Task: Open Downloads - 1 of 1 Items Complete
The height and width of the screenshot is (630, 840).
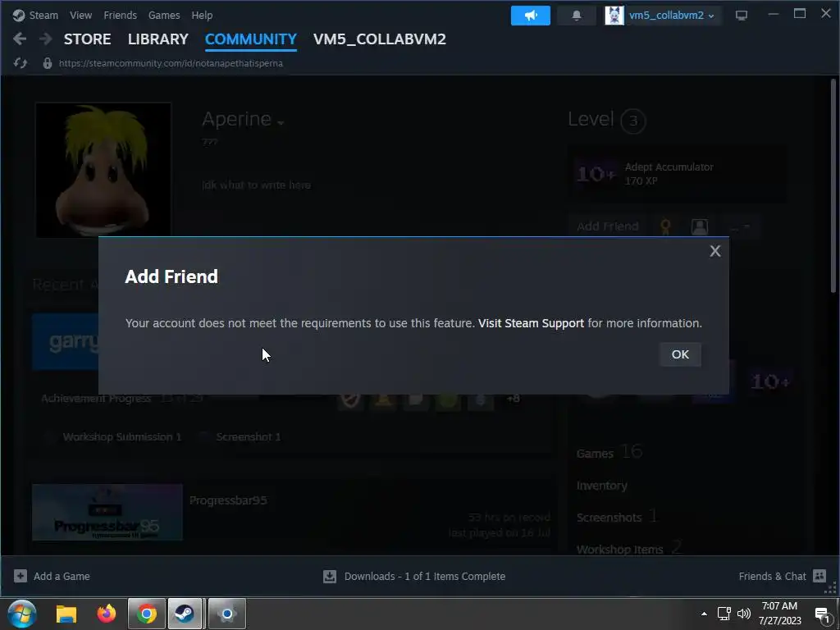Action: point(425,577)
